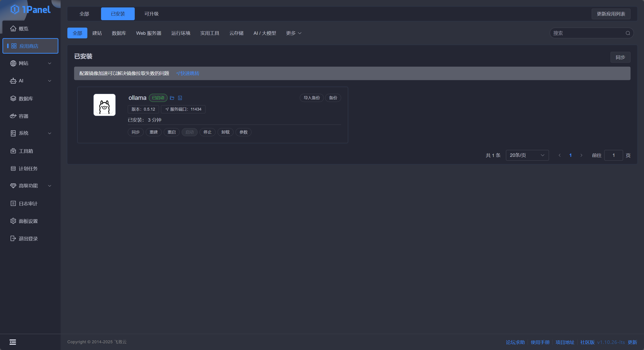Open the 容器 (Containers) sidebar item
The image size is (644, 350).
coord(24,116)
